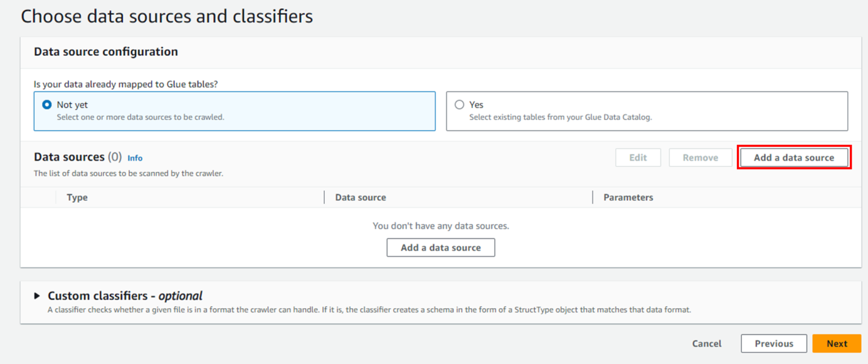
Task: Proceed with the orange Next button
Action: [837, 344]
